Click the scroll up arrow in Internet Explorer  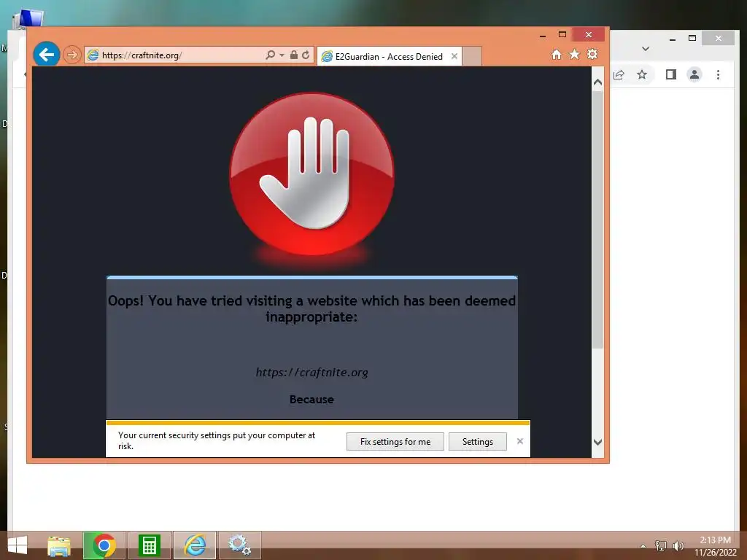click(598, 82)
